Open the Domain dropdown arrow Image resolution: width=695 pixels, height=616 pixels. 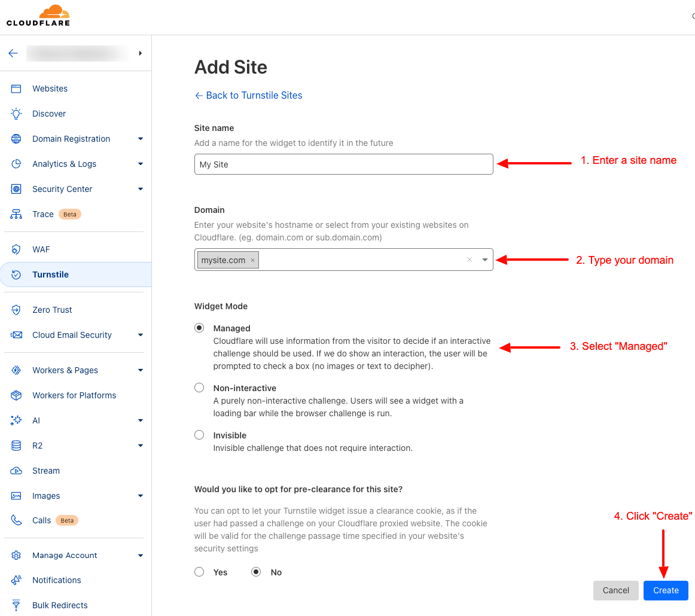point(485,260)
